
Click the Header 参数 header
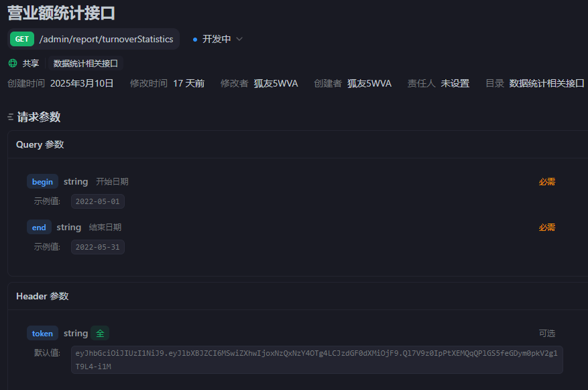tap(42, 296)
